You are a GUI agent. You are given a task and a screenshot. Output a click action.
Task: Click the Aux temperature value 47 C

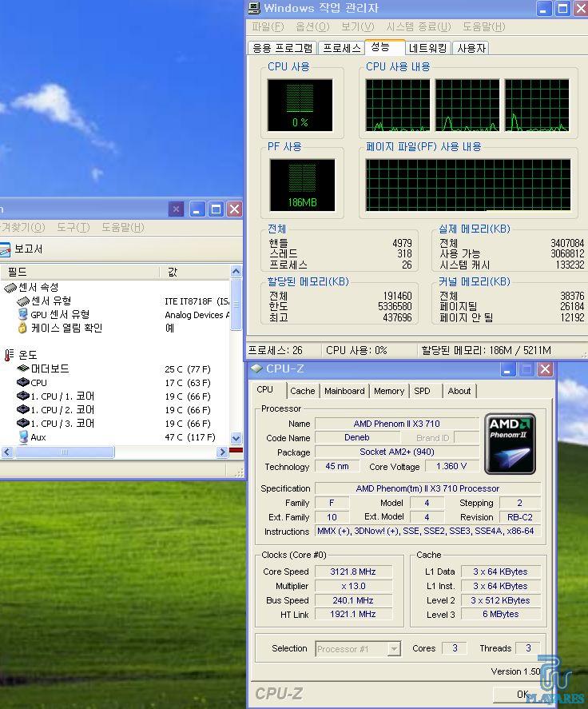click(190, 437)
